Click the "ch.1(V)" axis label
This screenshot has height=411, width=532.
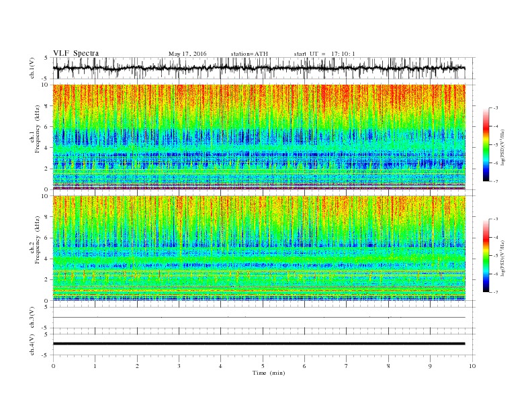pyautogui.click(x=32, y=68)
